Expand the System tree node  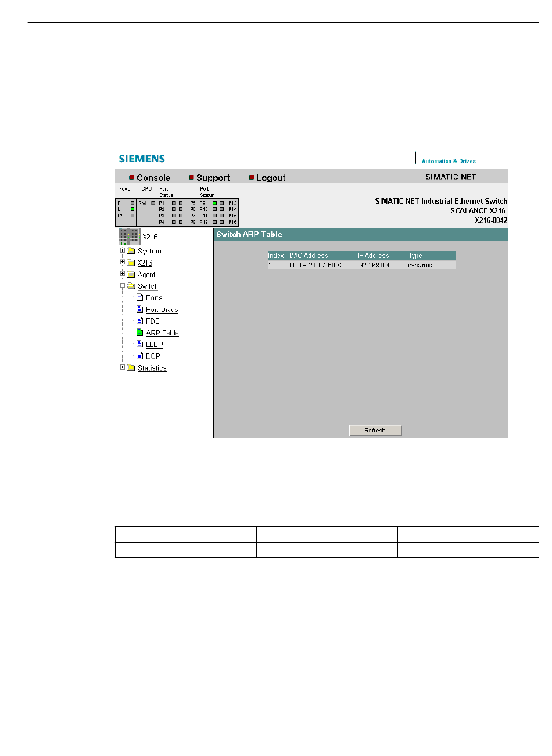(x=123, y=250)
